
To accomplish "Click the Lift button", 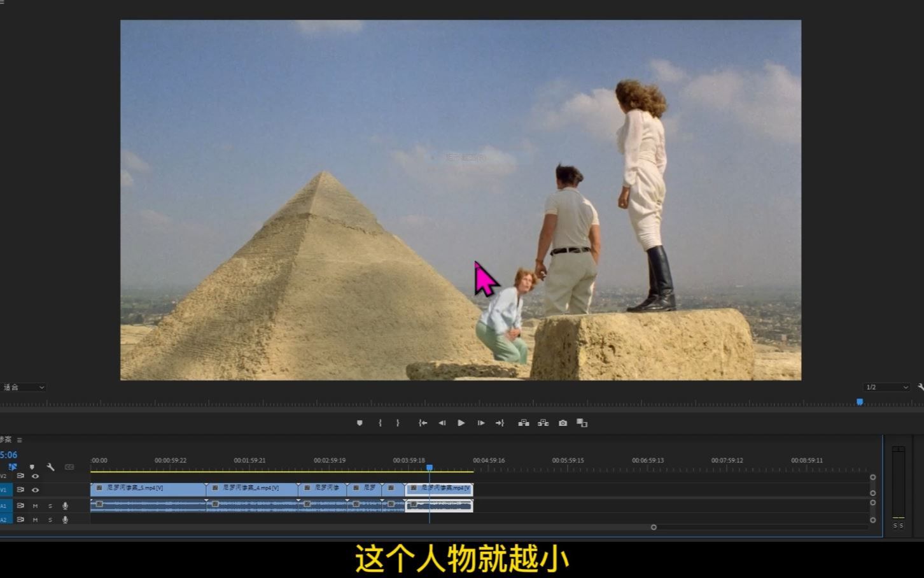I will [x=524, y=423].
